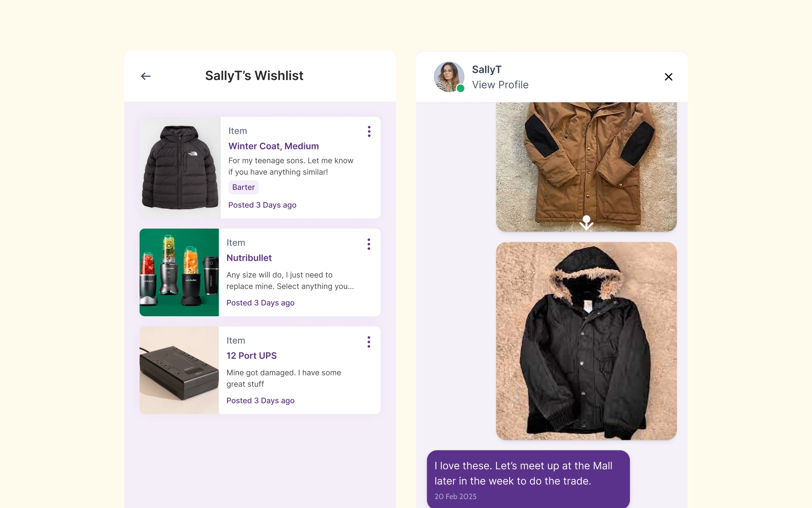Click the green online status dot
The width and height of the screenshot is (812, 508).
tap(461, 88)
